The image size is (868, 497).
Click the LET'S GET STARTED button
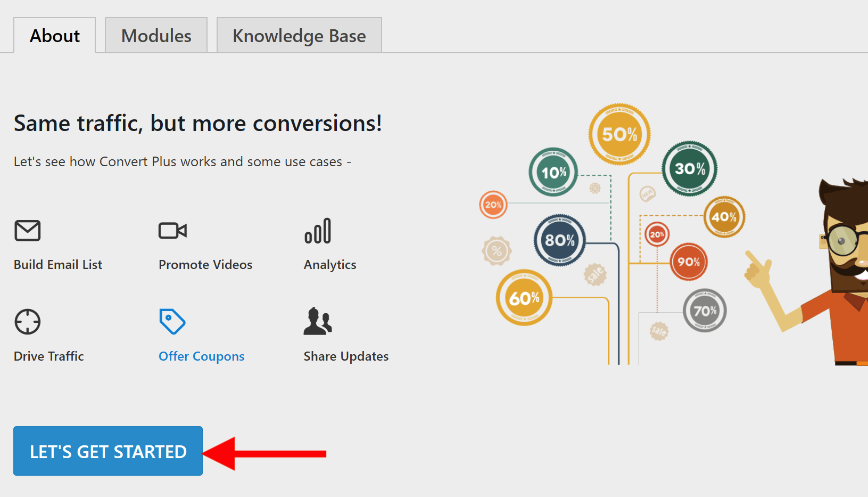pyautogui.click(x=108, y=451)
